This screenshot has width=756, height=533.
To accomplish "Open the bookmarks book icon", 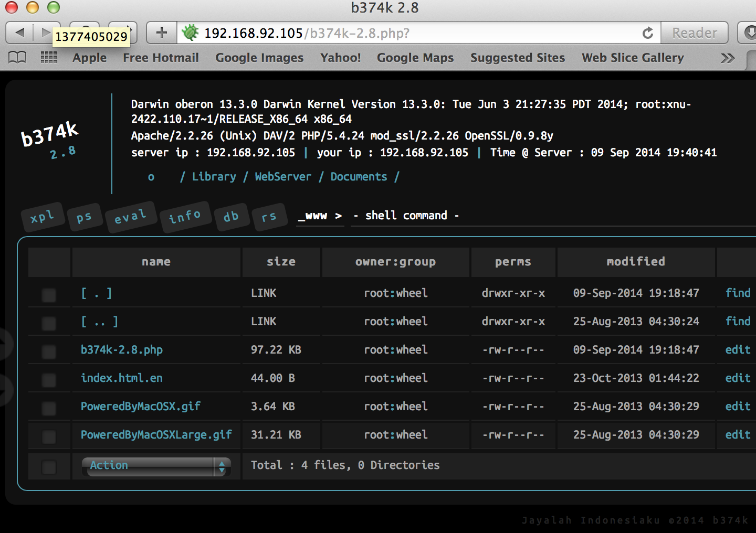I will 17,57.
